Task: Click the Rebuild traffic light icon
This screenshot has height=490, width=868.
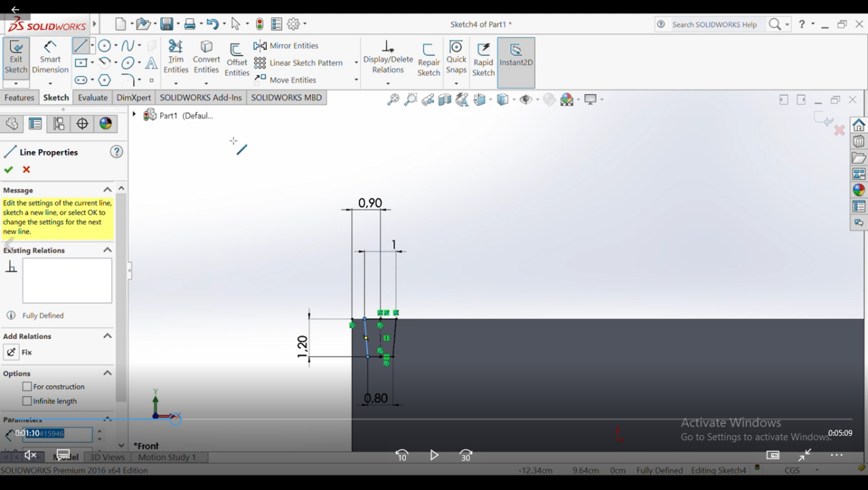Action: [x=259, y=24]
